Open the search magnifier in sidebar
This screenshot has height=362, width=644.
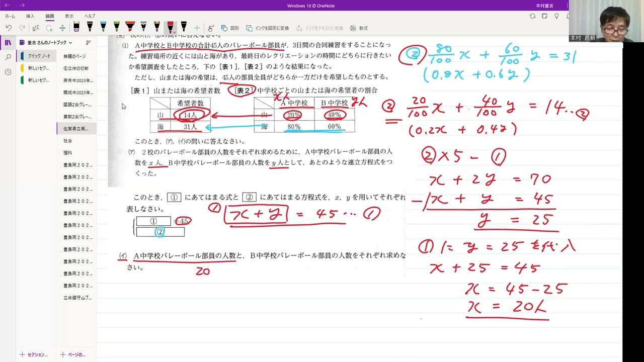pyautogui.click(x=8, y=57)
